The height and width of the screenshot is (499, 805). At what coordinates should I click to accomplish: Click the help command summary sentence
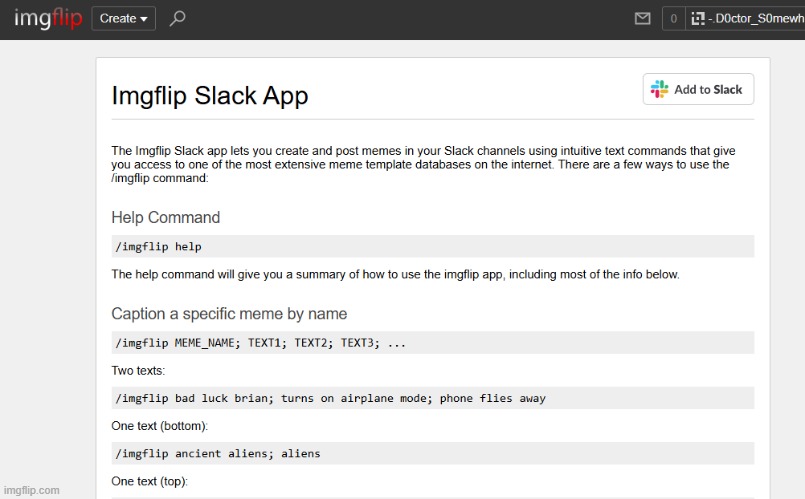[395, 274]
